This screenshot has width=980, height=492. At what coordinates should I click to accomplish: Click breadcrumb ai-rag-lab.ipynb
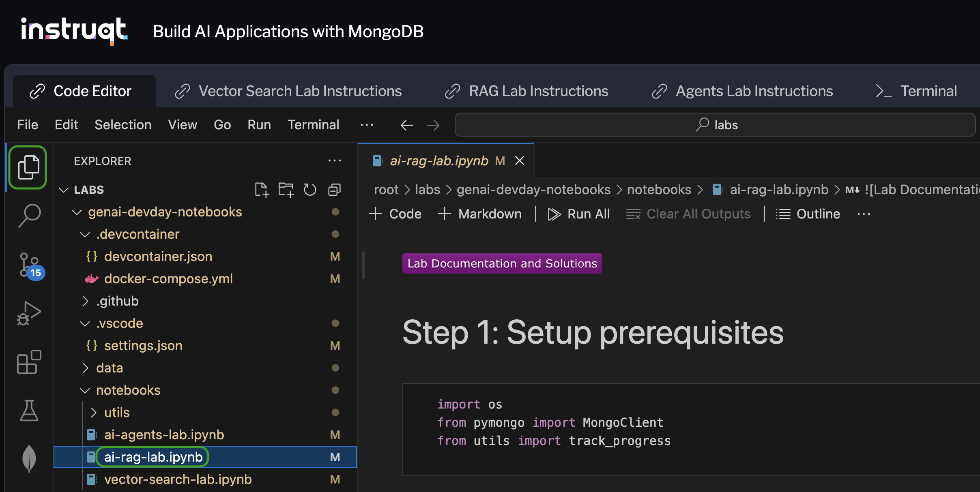click(x=771, y=190)
